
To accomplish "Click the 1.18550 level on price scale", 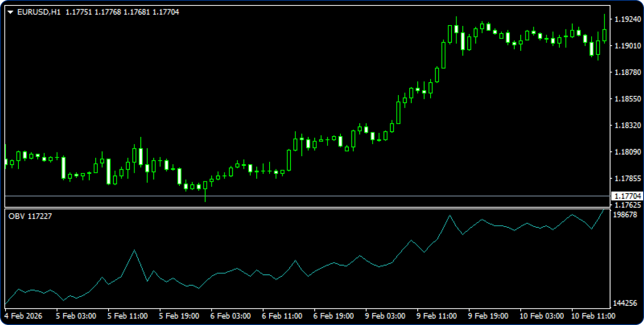I will 628,99.
